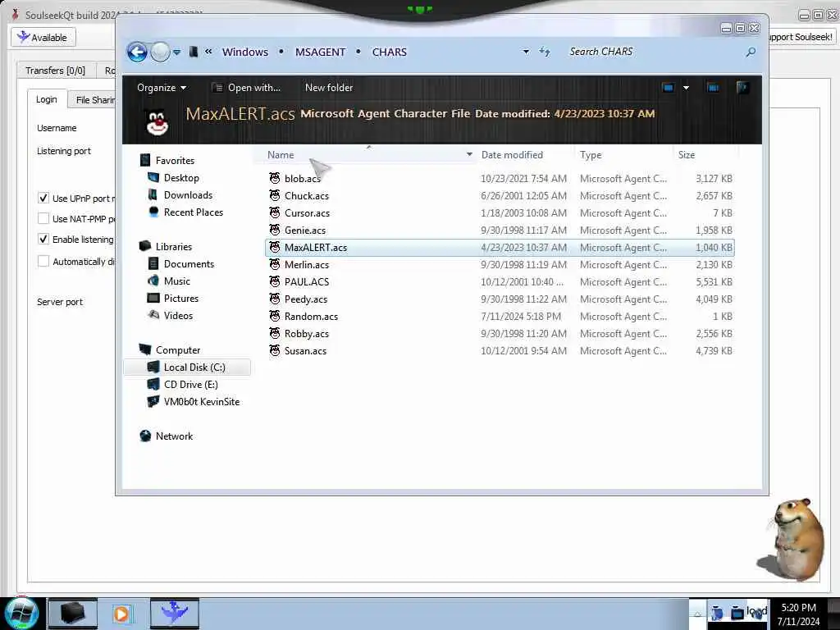Screen dimensions: 840x630
Task: Open Computer in the navigation pane
Action: point(178,349)
